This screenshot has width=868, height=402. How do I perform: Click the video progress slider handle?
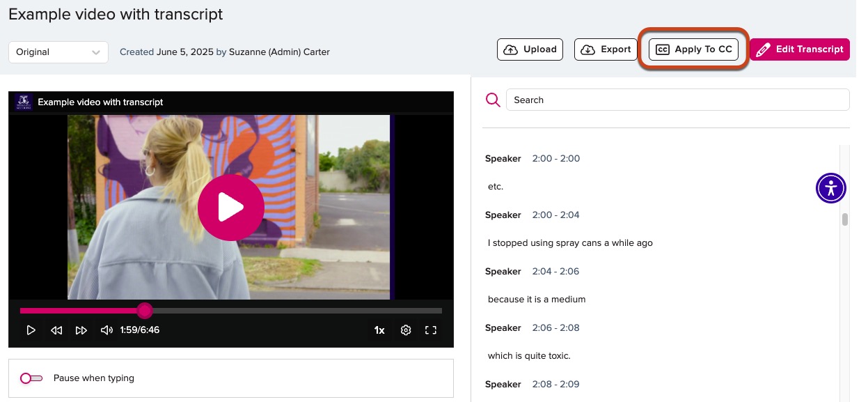144,311
